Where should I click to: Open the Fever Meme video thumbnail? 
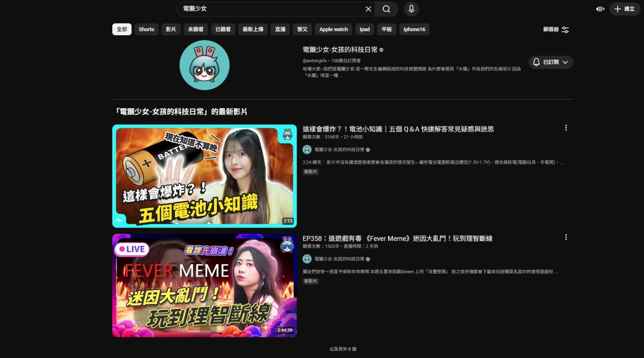(x=204, y=285)
